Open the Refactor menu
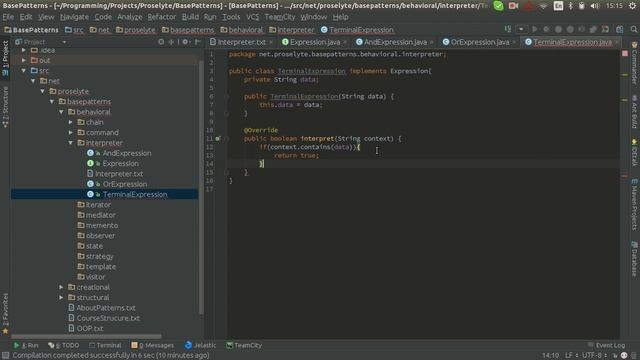Viewport: 640px width, 360px height. click(162, 17)
